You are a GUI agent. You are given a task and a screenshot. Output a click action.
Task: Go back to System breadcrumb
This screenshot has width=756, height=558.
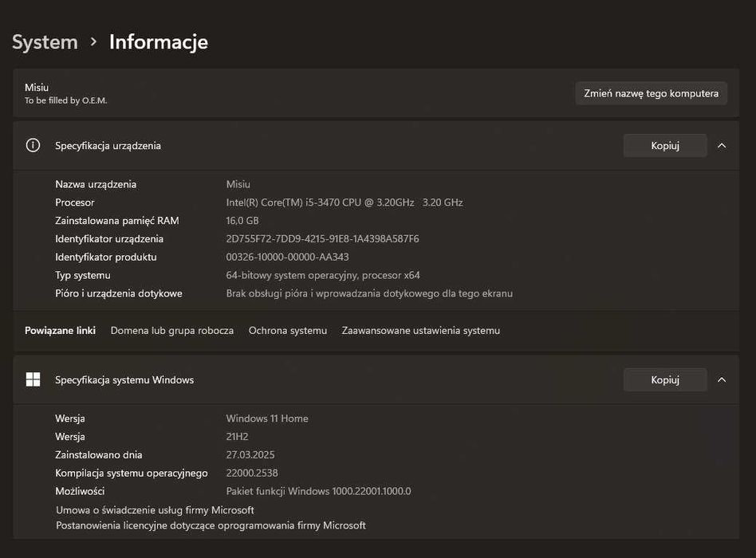[x=45, y=41]
